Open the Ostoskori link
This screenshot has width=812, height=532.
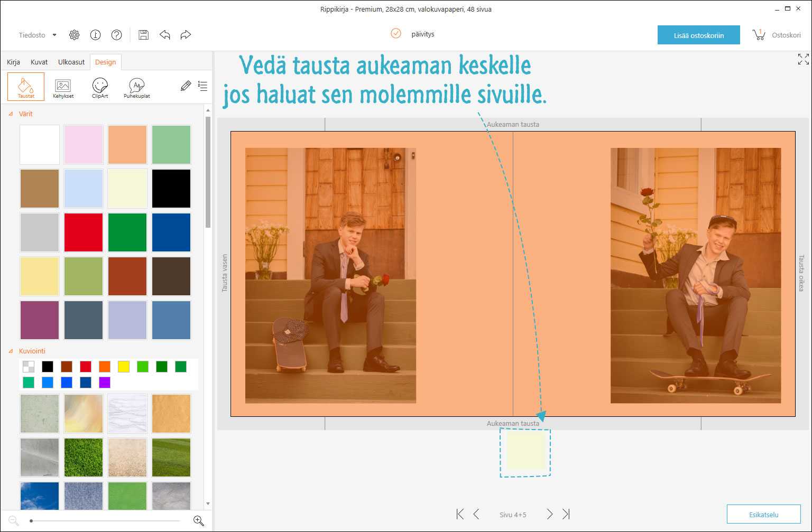pyautogui.click(x=786, y=35)
